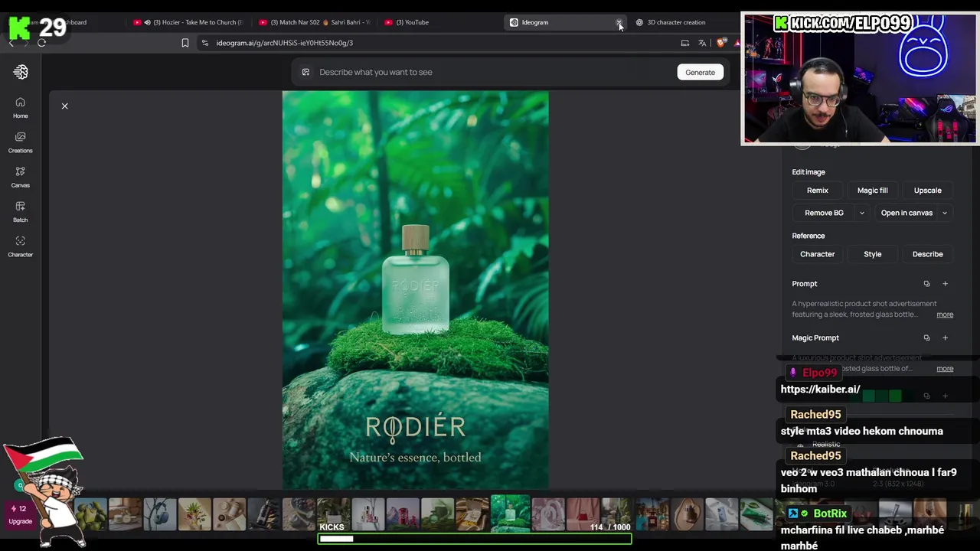Click the https://kaiber.ai/ link in chat
Viewport: 980px width, 551px height.
coord(820,389)
